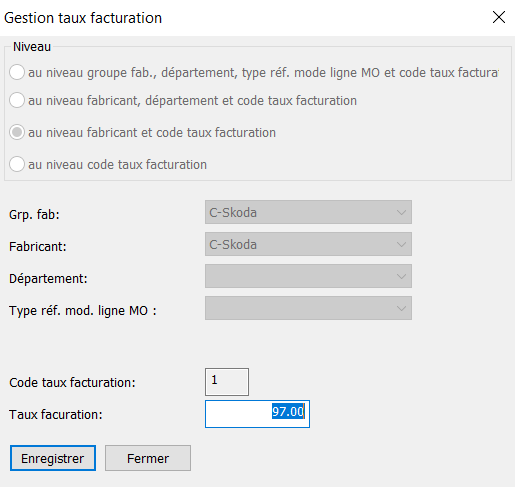Click the 'Code taux facturation:' label
This screenshot has height=487, width=515.
pos(72,383)
